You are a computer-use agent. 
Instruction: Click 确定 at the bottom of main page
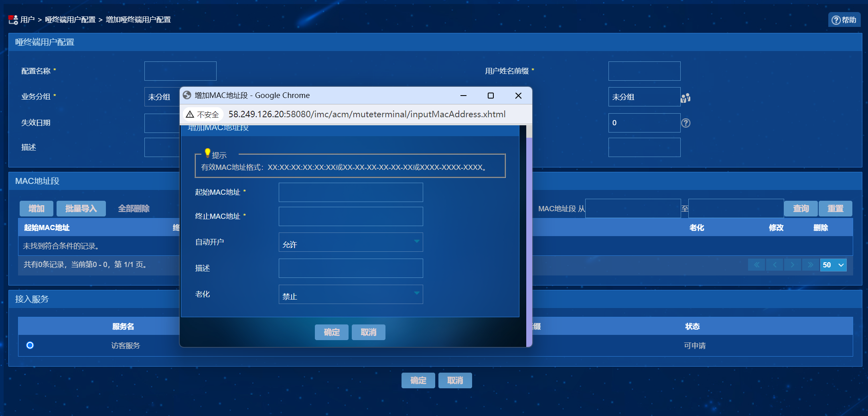pyautogui.click(x=418, y=380)
